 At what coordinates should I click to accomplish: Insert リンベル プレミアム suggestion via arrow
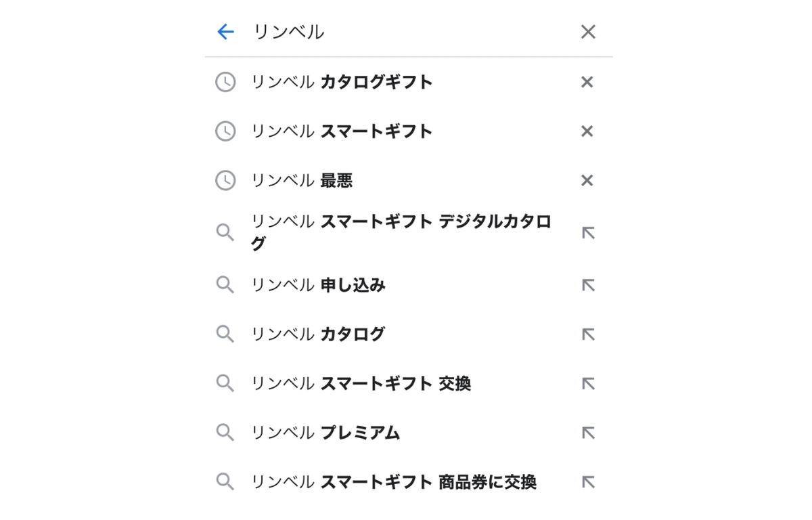[x=588, y=433]
